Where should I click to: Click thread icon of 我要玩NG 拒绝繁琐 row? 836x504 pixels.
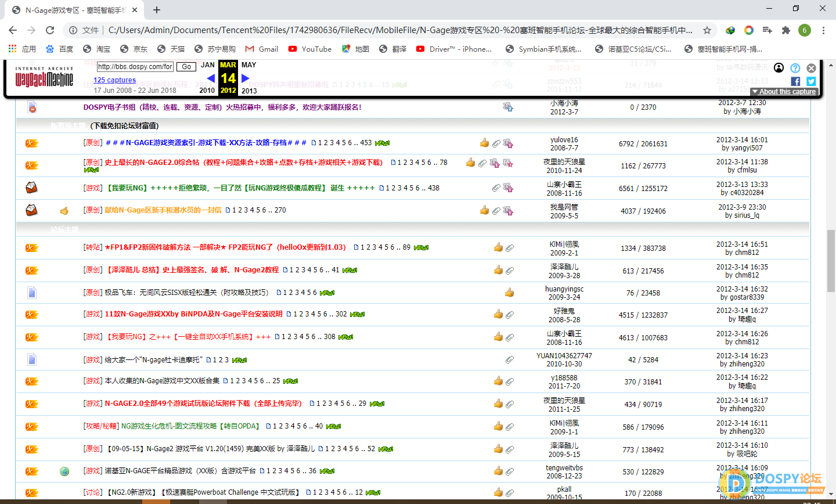[x=31, y=188]
